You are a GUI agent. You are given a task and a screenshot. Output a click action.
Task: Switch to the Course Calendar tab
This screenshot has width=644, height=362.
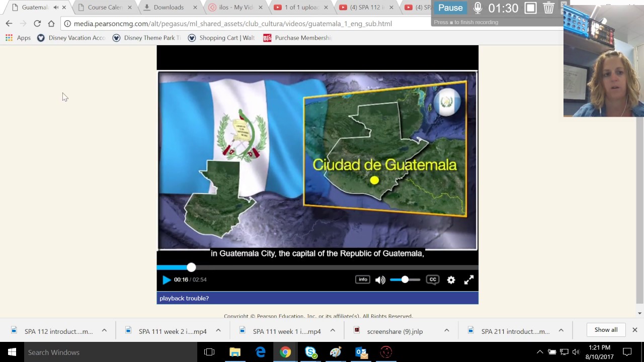pos(105,8)
